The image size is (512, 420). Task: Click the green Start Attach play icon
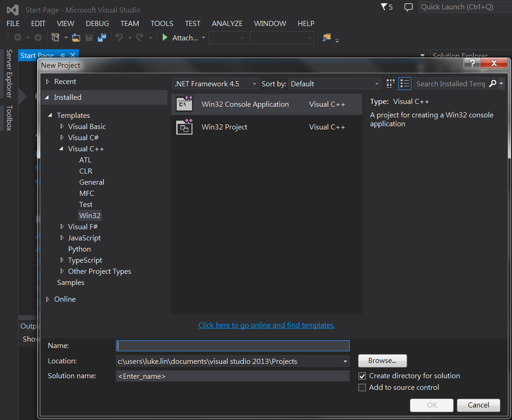click(165, 38)
